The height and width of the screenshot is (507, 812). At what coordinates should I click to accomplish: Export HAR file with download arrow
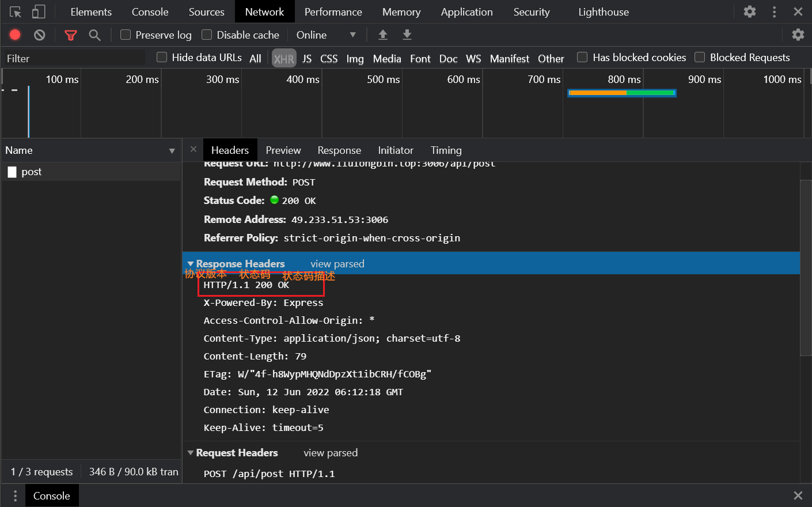click(407, 35)
